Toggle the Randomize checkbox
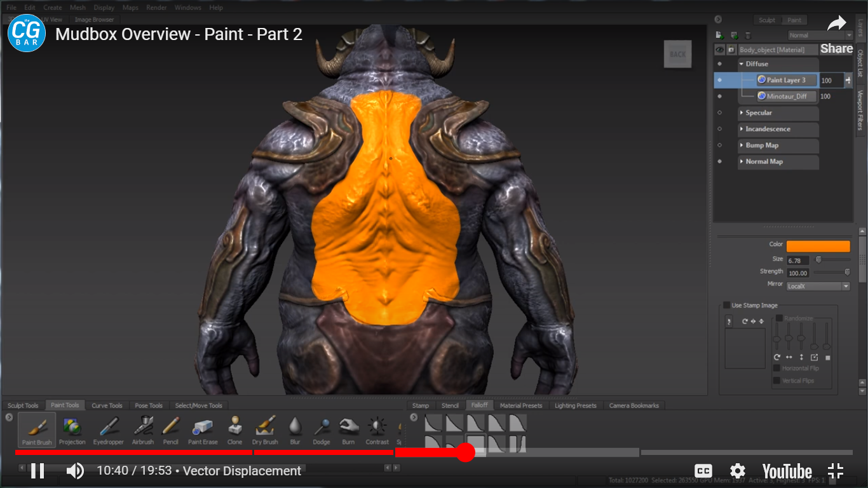Viewport: 868px width, 488px height. 778,318
